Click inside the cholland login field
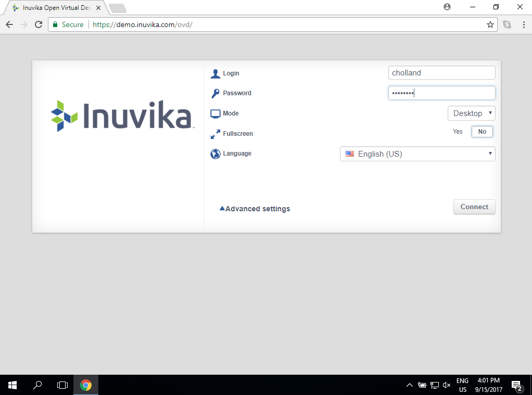Viewport: 532px width, 395px height. [x=441, y=72]
